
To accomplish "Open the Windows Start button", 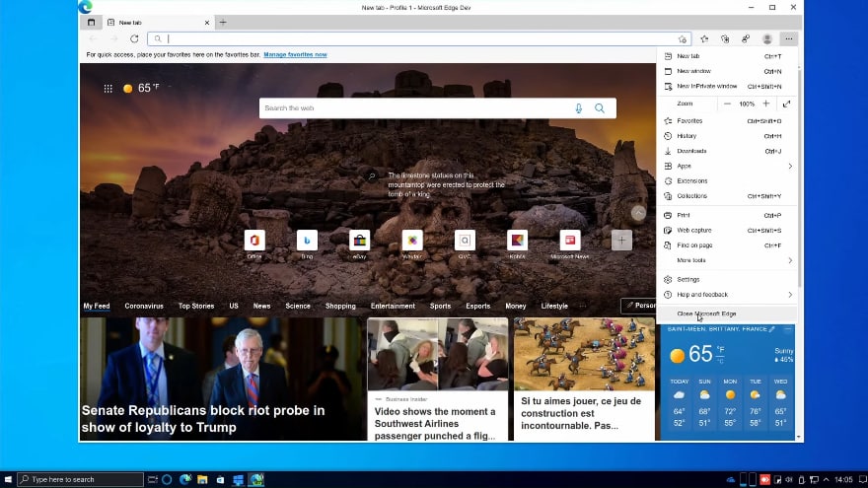I will (x=8, y=479).
